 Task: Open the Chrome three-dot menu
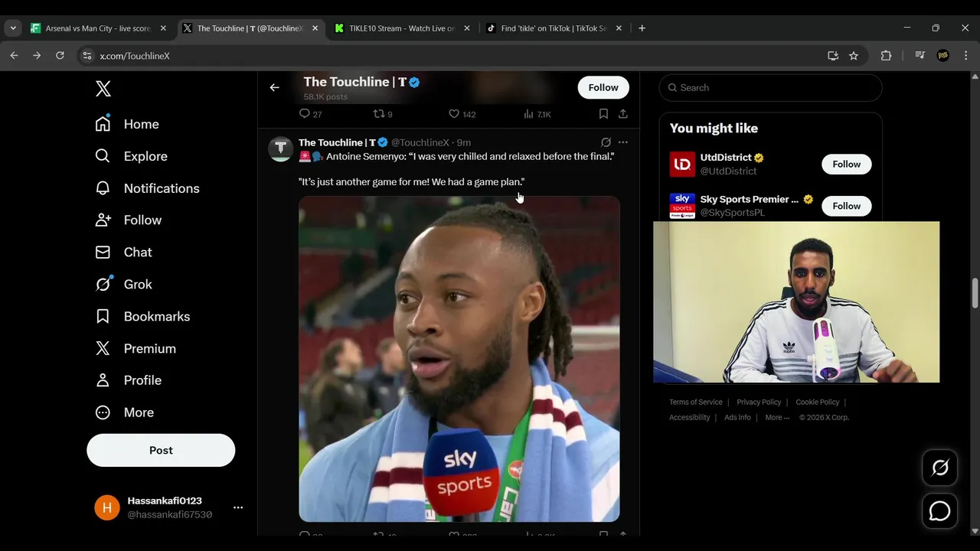coord(965,55)
